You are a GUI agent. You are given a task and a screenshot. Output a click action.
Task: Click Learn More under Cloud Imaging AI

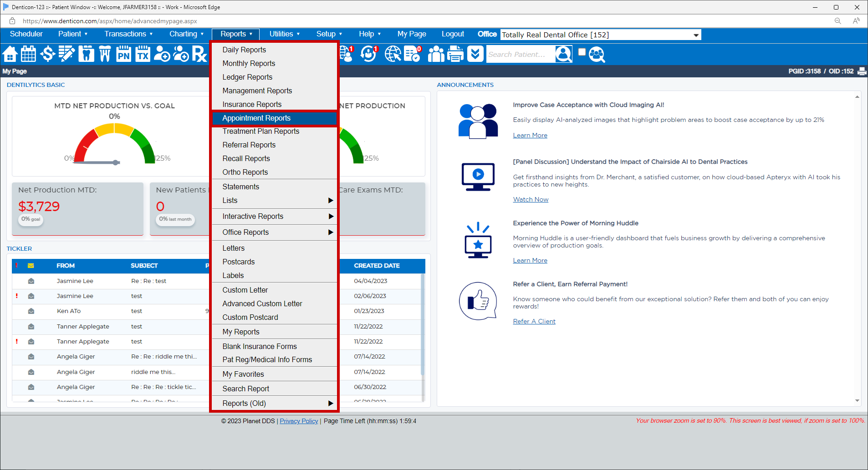point(530,136)
